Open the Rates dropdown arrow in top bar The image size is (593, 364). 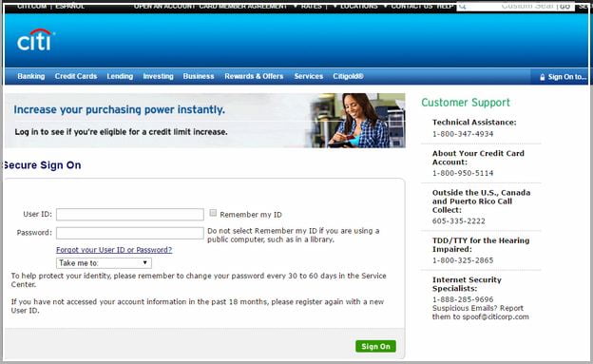(296, 6)
